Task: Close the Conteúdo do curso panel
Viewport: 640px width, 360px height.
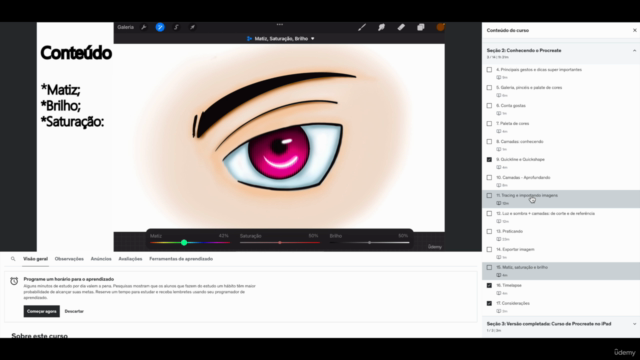Action: click(635, 30)
